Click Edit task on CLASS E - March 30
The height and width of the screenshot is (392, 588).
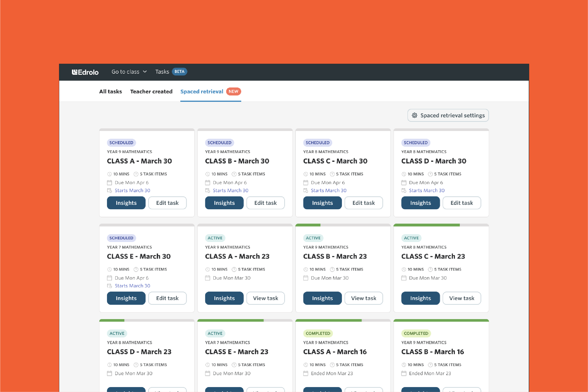pyautogui.click(x=167, y=298)
